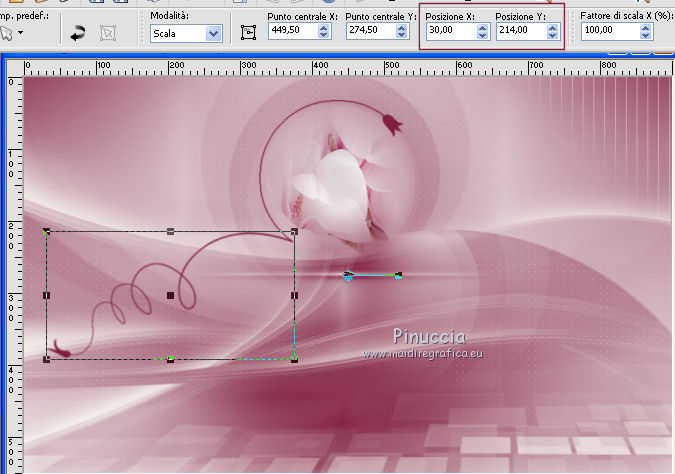The width and height of the screenshot is (675, 474).
Task: Click the bottom-center selection handle
Action: click(x=170, y=359)
